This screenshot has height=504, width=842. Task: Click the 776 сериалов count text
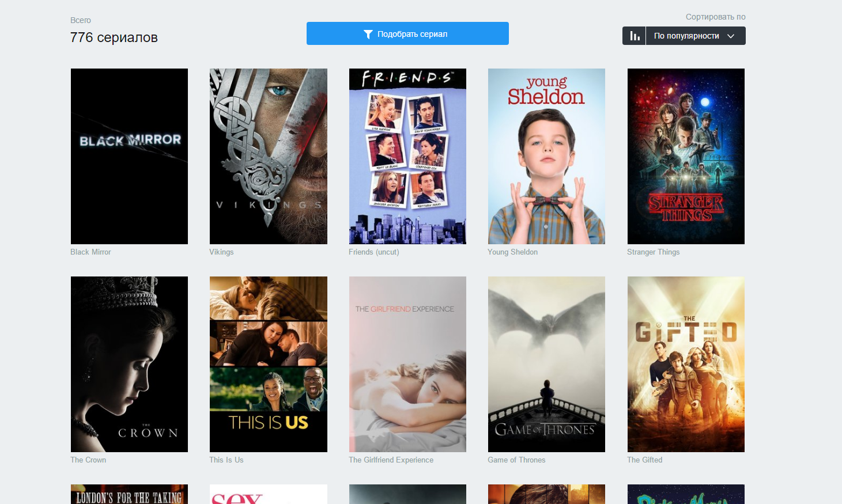(114, 37)
